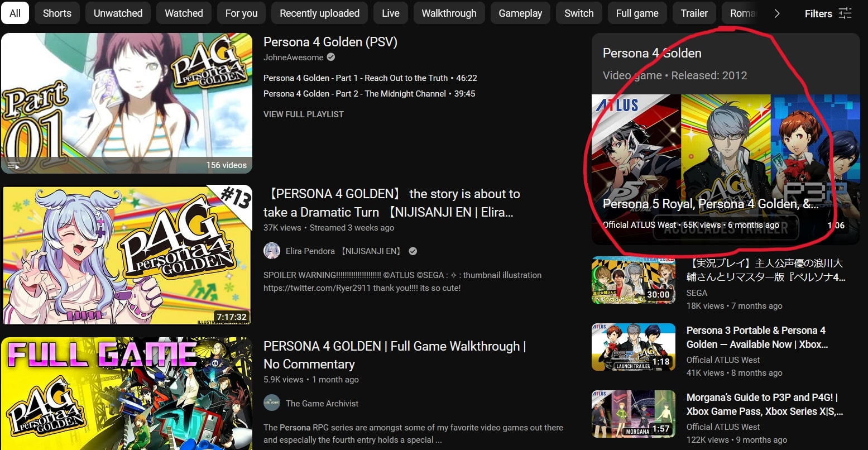Open the Part 01 playlist thumbnail

[127, 103]
